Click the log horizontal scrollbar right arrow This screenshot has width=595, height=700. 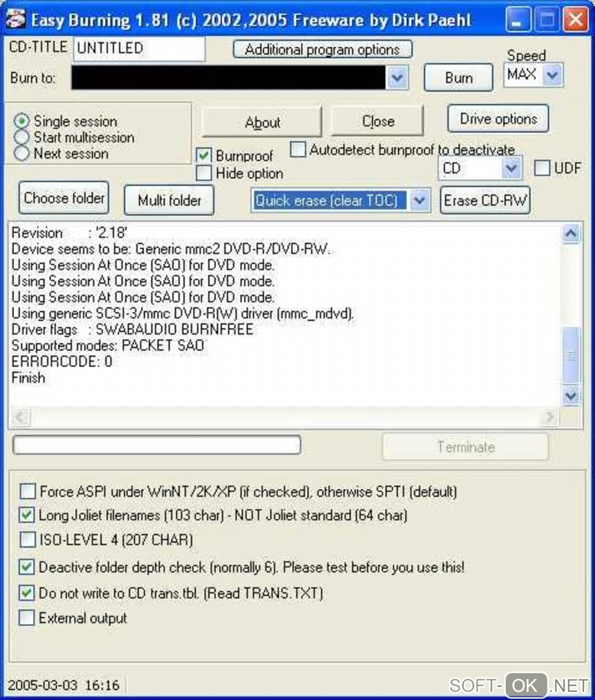(x=549, y=417)
